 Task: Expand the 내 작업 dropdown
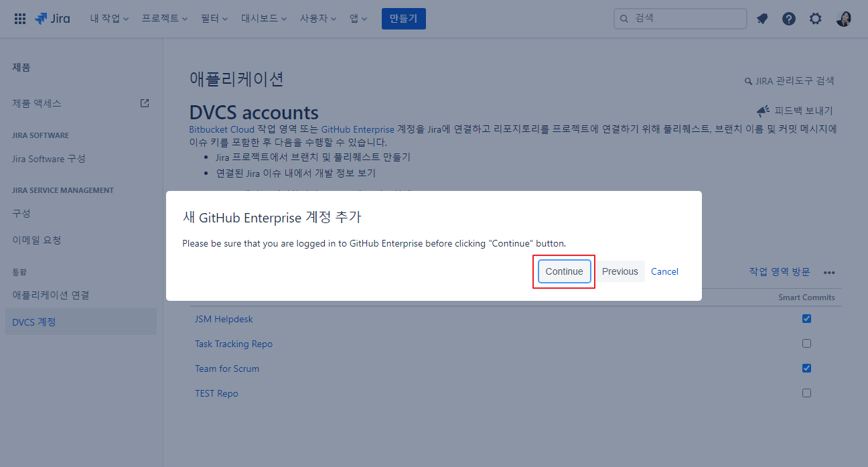click(x=110, y=19)
